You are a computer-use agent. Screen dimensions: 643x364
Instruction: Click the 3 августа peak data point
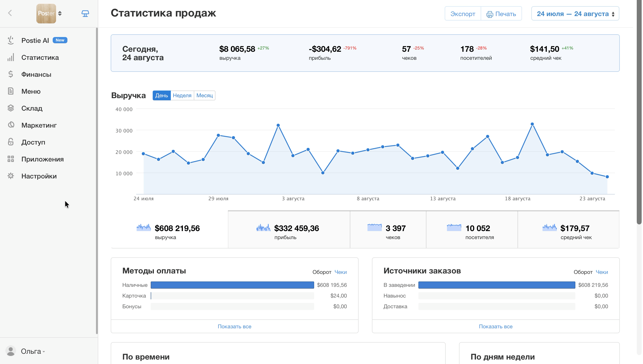pyautogui.click(x=278, y=125)
